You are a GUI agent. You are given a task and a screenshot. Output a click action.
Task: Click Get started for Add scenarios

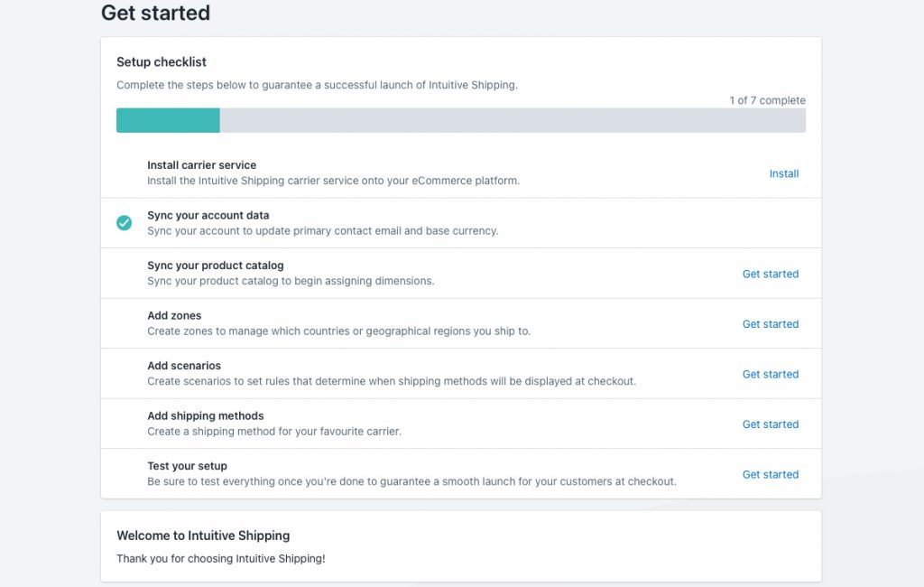pos(771,374)
